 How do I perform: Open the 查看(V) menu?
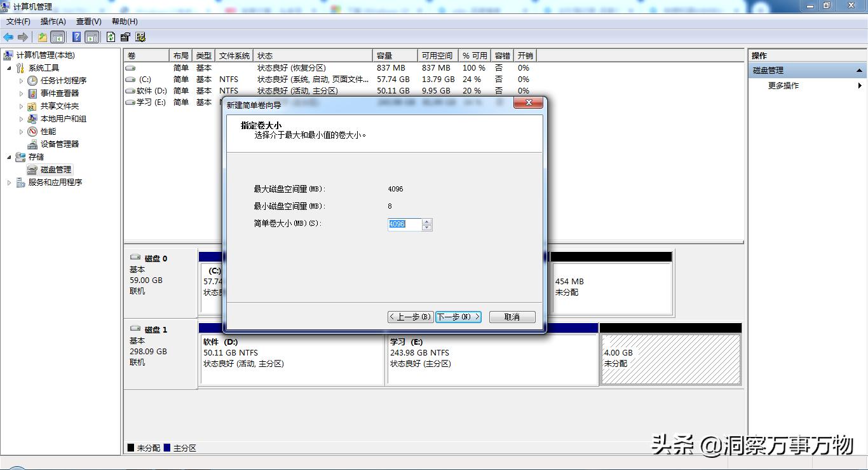[88, 21]
